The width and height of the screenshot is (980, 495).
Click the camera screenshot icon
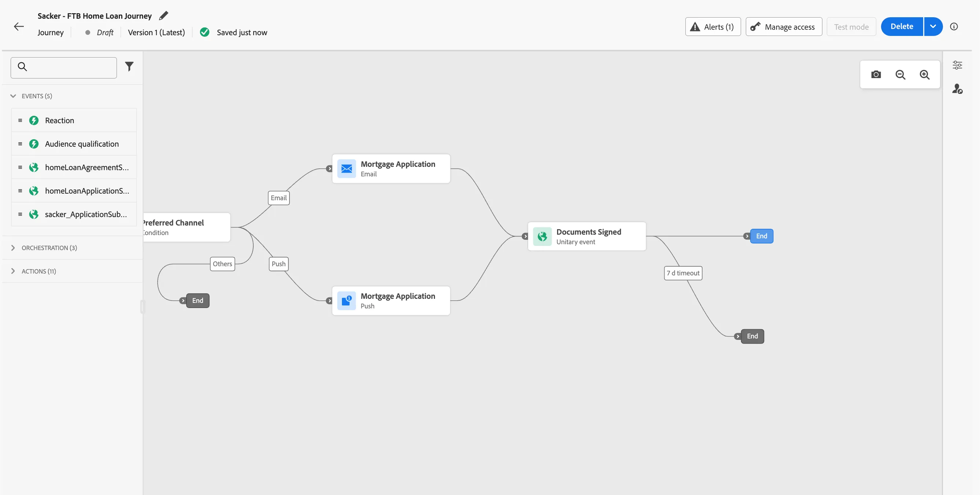[x=876, y=74]
